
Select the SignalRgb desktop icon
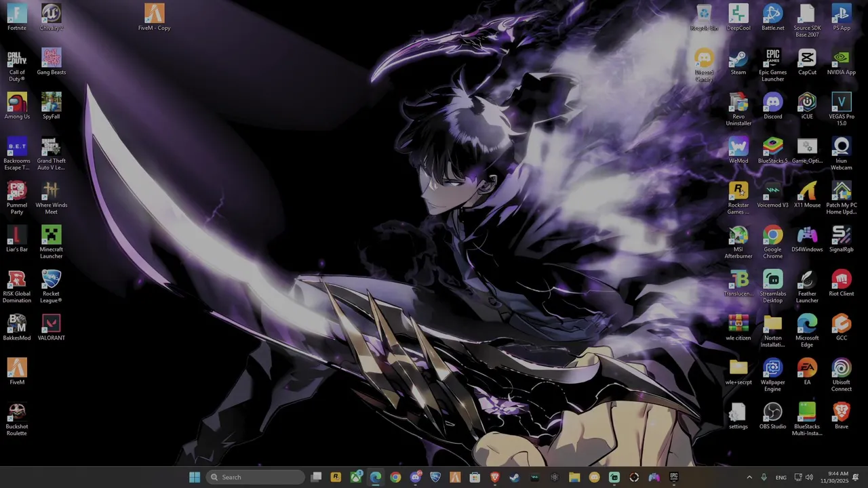coord(842,239)
